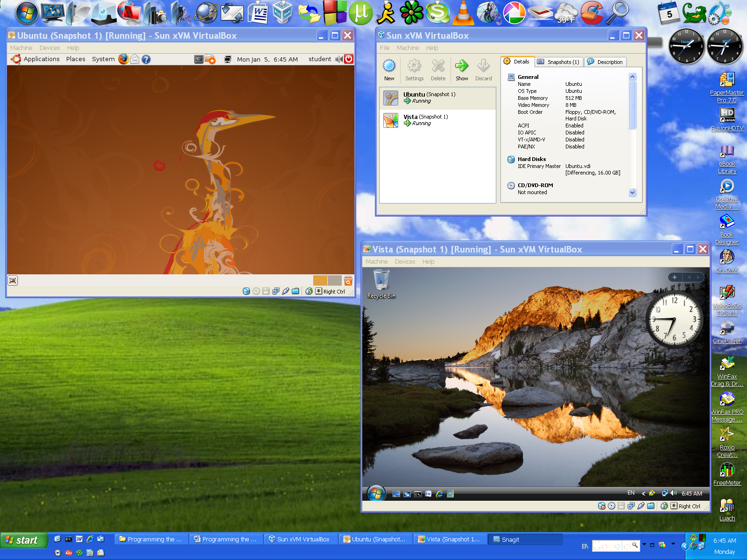Open the Machine menu in VirtualBox manager
This screenshot has width=747, height=560.
click(x=408, y=48)
